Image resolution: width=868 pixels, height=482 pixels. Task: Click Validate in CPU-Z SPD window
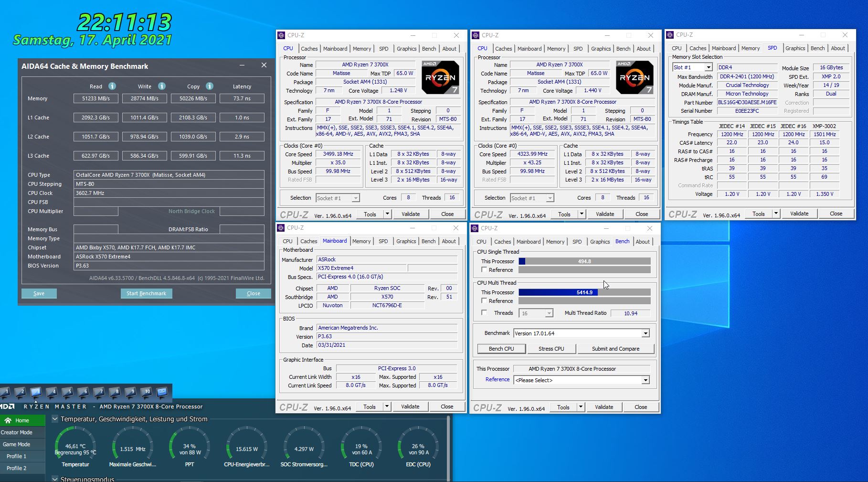[x=799, y=214]
